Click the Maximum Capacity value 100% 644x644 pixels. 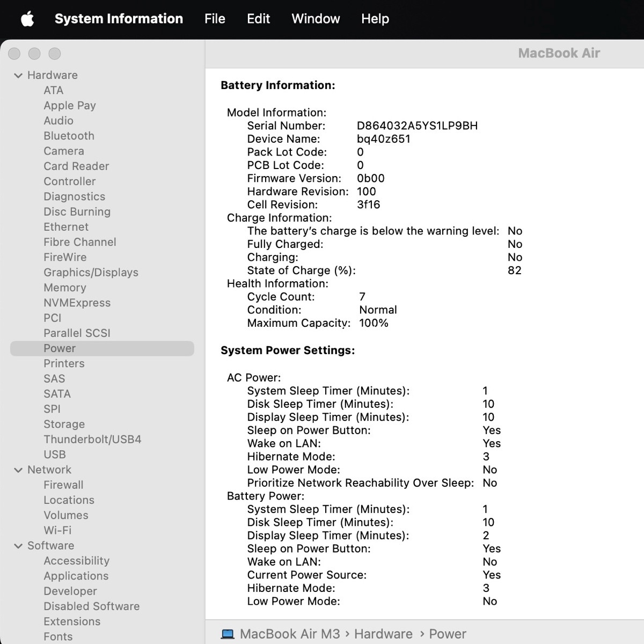pos(374,323)
